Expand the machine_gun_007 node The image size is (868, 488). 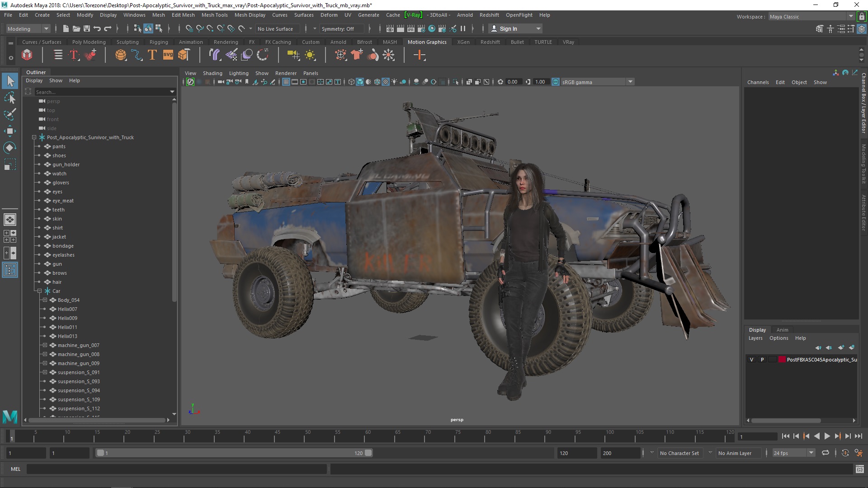coord(45,345)
